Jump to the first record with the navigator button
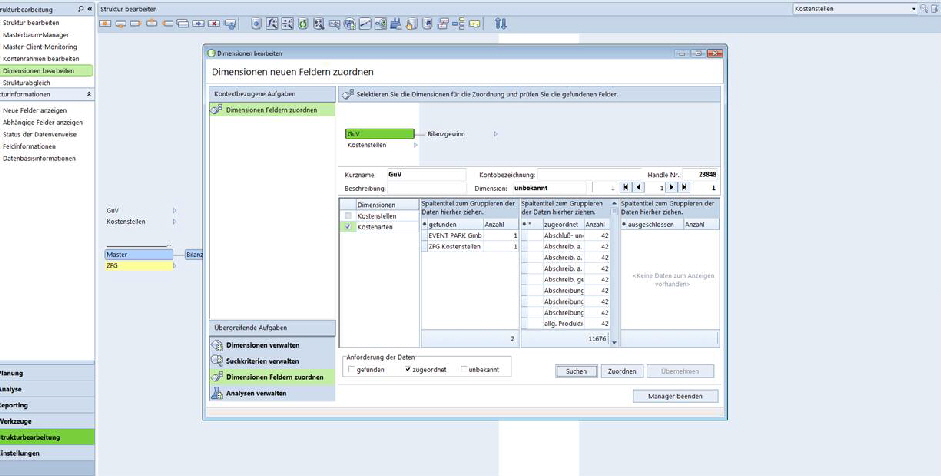Image resolution: width=941 pixels, height=476 pixels. [627, 188]
